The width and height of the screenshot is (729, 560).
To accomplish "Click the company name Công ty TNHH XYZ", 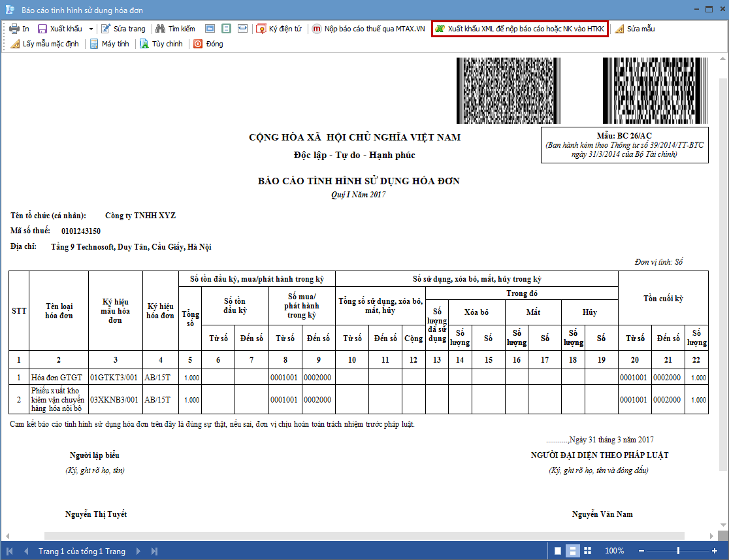I will (x=140, y=216).
